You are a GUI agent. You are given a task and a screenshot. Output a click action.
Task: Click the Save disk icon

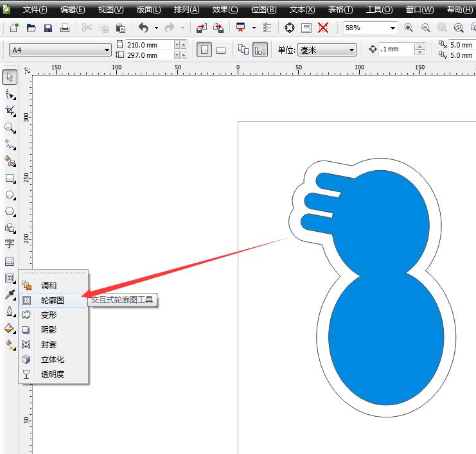(x=48, y=28)
